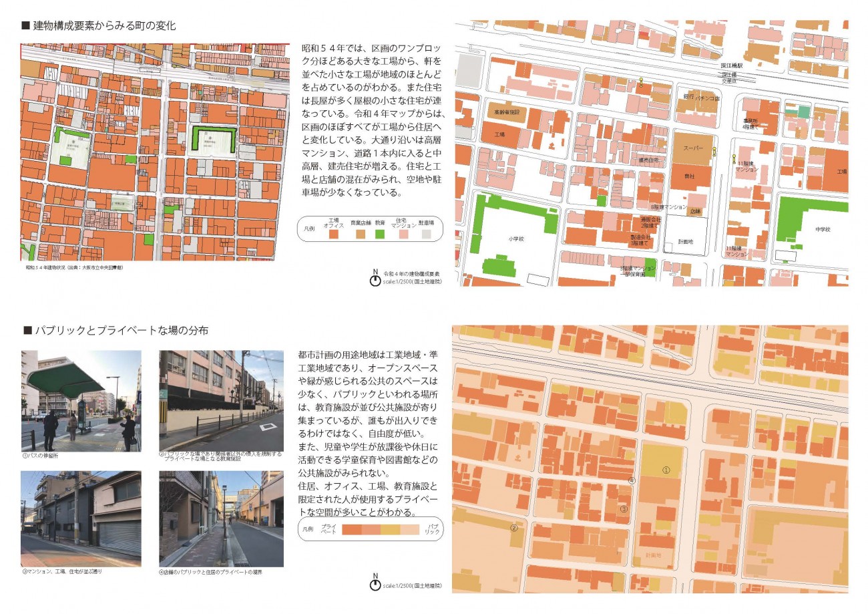Click circled marker ② on the lower map
Viewport: 868px width, 614px height.
pos(514,527)
